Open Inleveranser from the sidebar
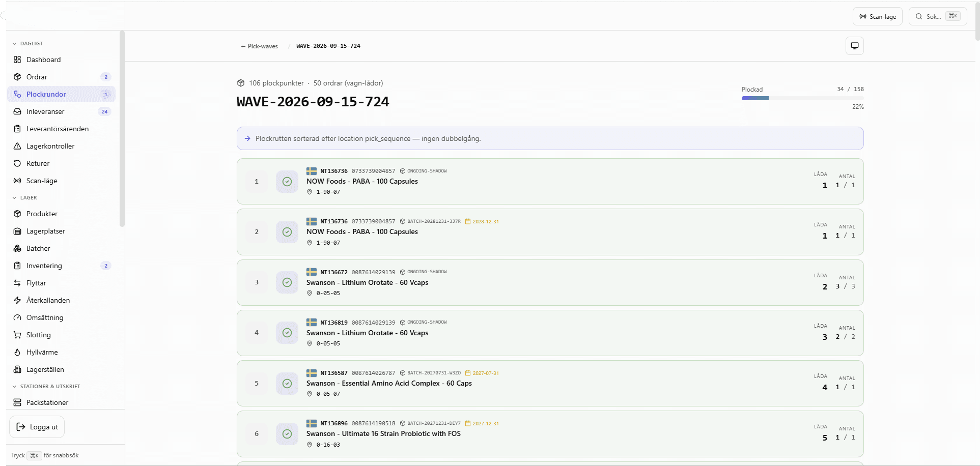 [x=61, y=111]
